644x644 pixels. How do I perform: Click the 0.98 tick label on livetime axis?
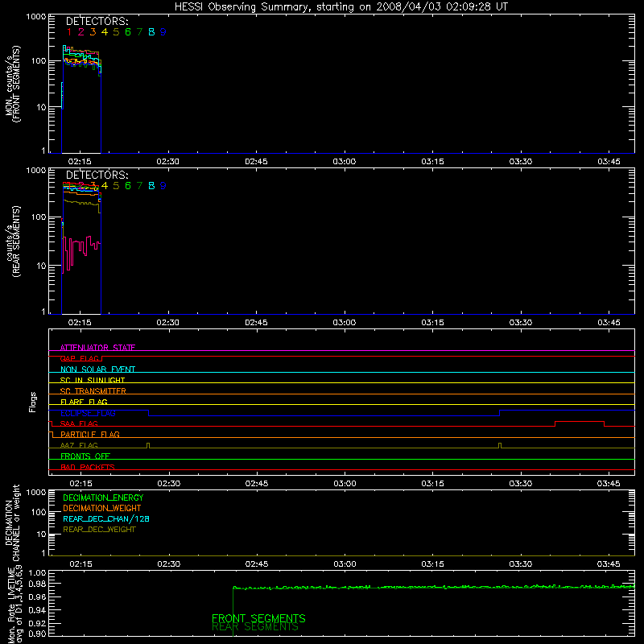[x=37, y=584]
